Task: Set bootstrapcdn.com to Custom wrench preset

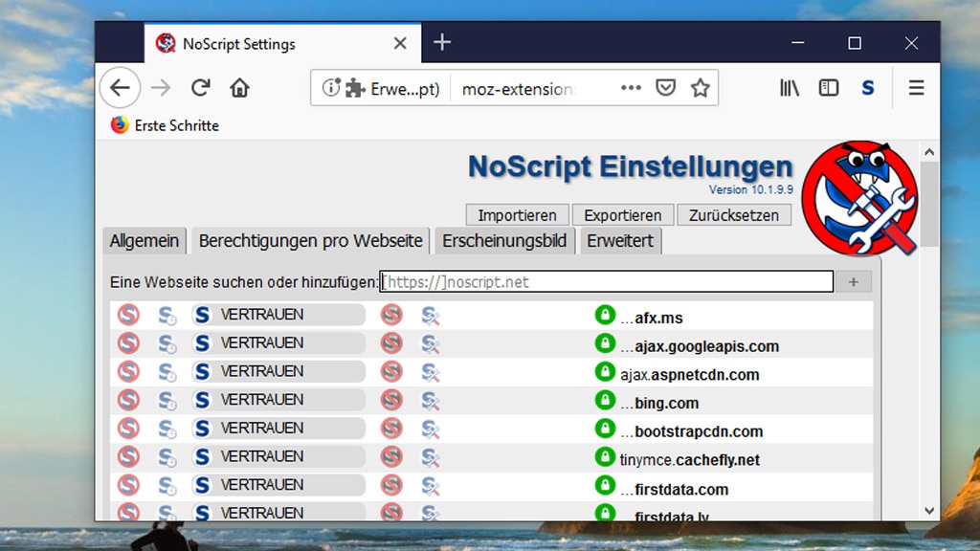Action: 431,430
